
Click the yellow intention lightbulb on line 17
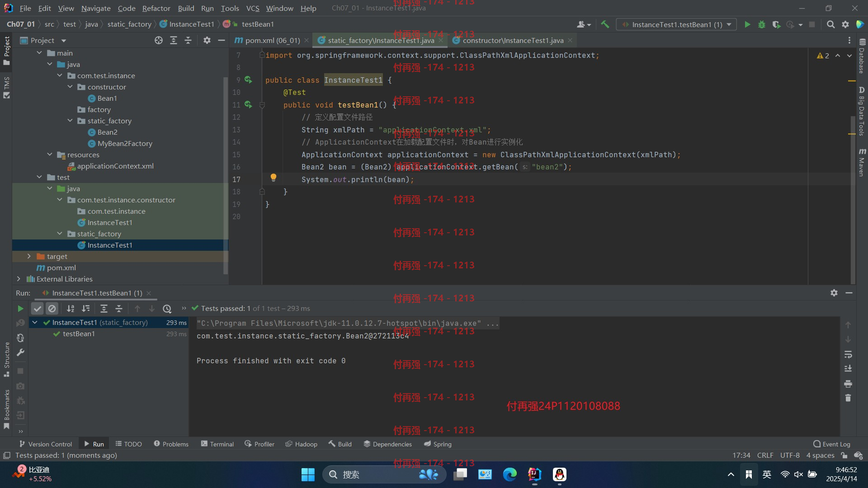point(273,178)
